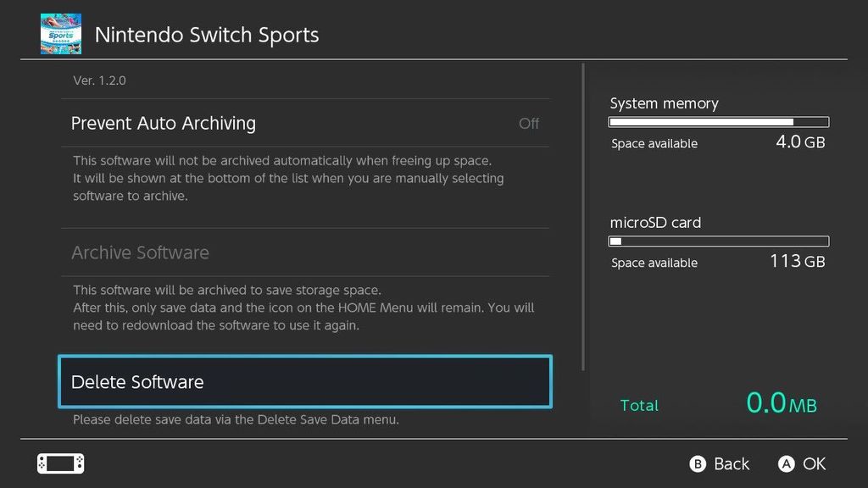Click the Nintendo Switch Sports game icon
The width and height of the screenshot is (868, 488).
pyautogui.click(x=61, y=34)
